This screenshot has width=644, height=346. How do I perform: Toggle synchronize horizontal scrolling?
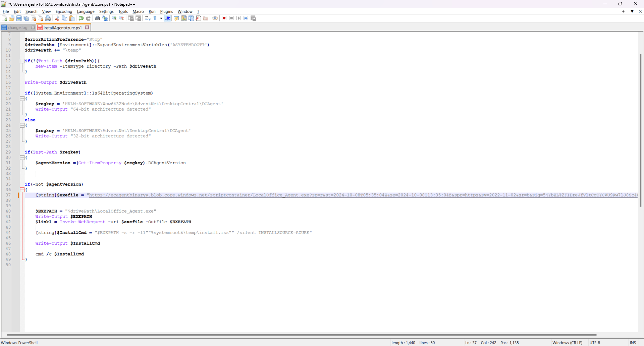[138, 18]
